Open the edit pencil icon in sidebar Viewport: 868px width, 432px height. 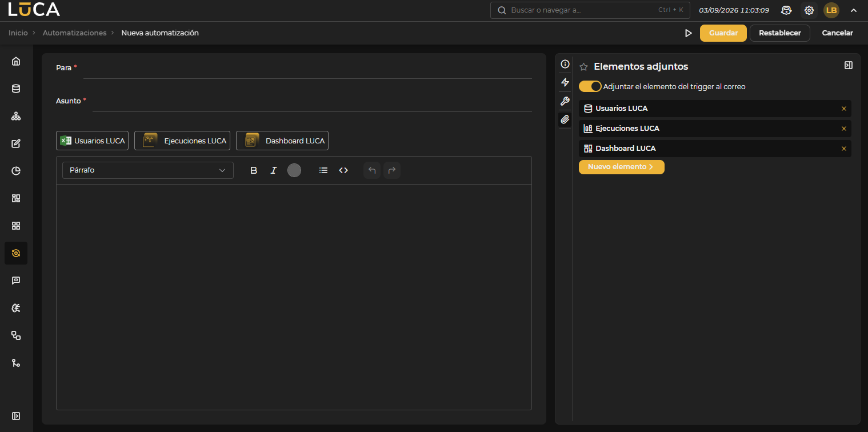click(x=16, y=143)
